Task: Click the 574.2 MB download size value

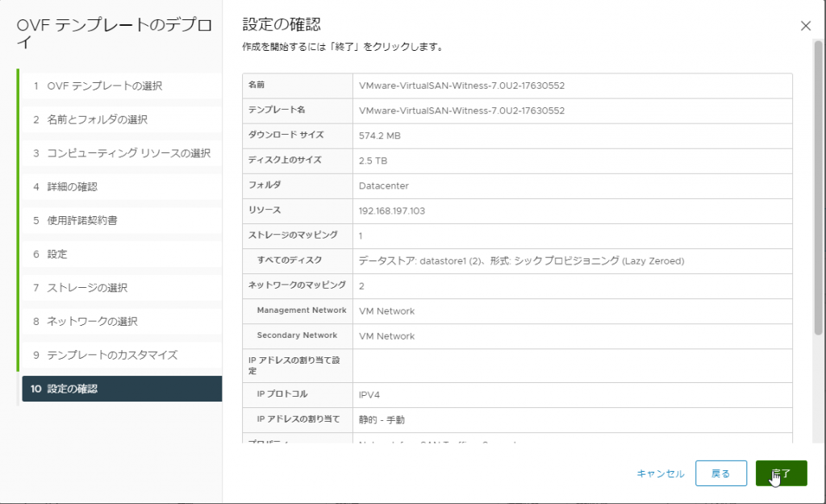Action: click(x=380, y=135)
